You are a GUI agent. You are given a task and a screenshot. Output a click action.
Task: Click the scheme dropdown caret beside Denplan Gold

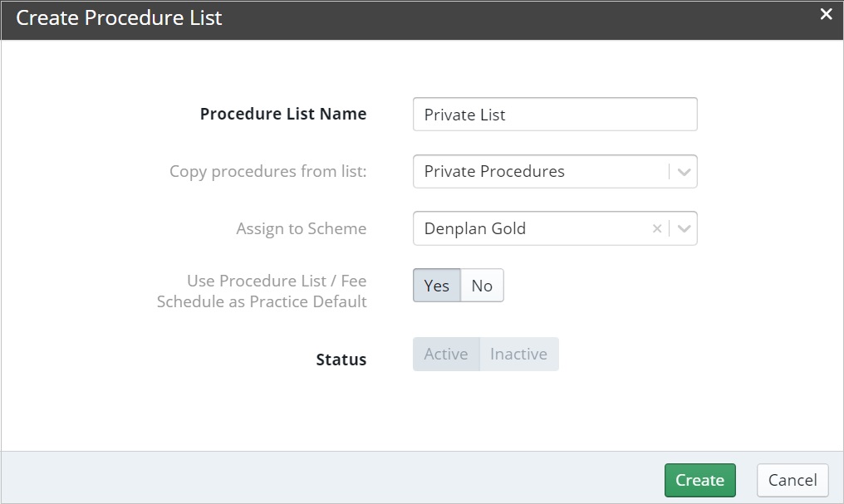(x=683, y=228)
